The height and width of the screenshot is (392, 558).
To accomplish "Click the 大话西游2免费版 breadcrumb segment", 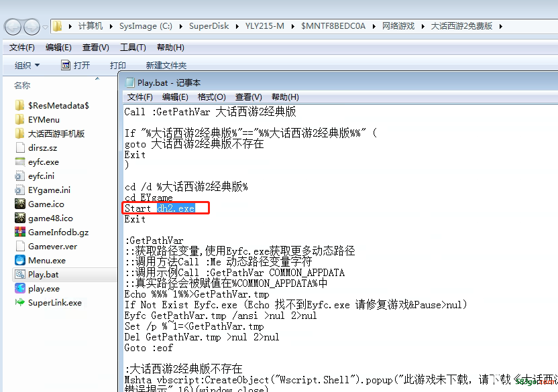I will tap(461, 26).
